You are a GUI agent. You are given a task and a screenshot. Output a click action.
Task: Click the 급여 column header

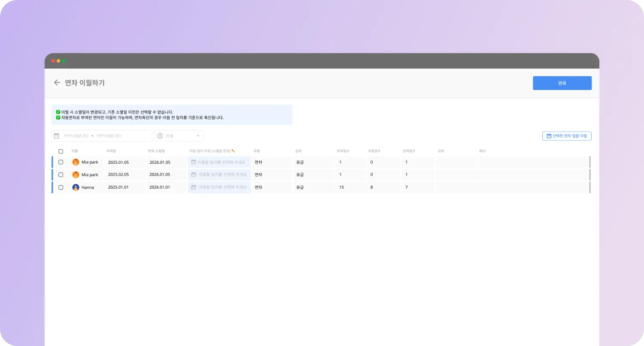(298, 151)
